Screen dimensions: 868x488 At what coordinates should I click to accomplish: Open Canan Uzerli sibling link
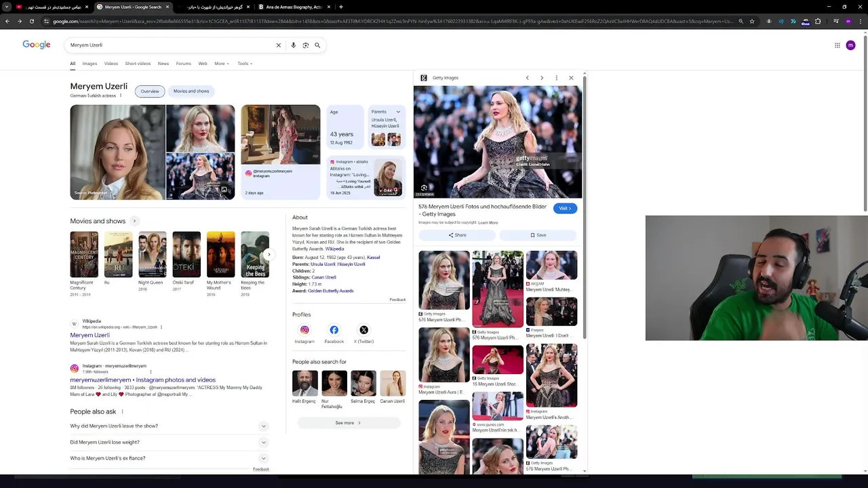tap(323, 277)
